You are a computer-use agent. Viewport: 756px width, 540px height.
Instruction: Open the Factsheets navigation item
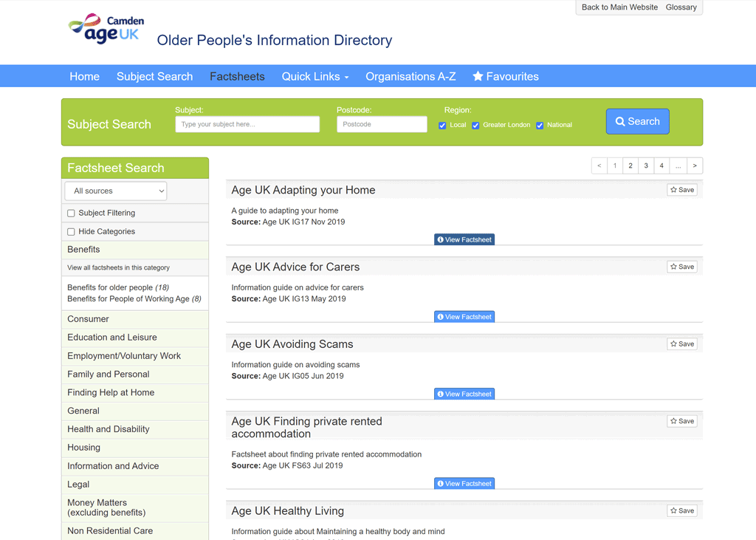(237, 76)
